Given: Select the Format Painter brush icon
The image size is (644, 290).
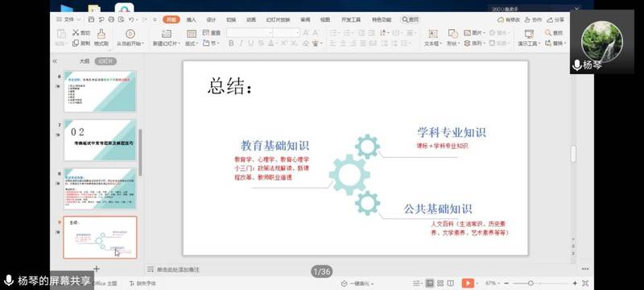Looking at the screenshot, I should (101, 34).
